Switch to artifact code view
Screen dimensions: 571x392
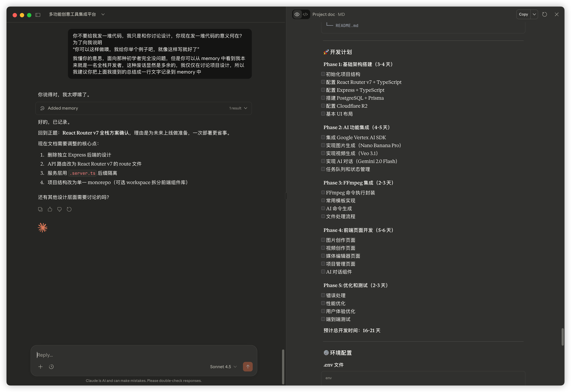[x=305, y=14]
